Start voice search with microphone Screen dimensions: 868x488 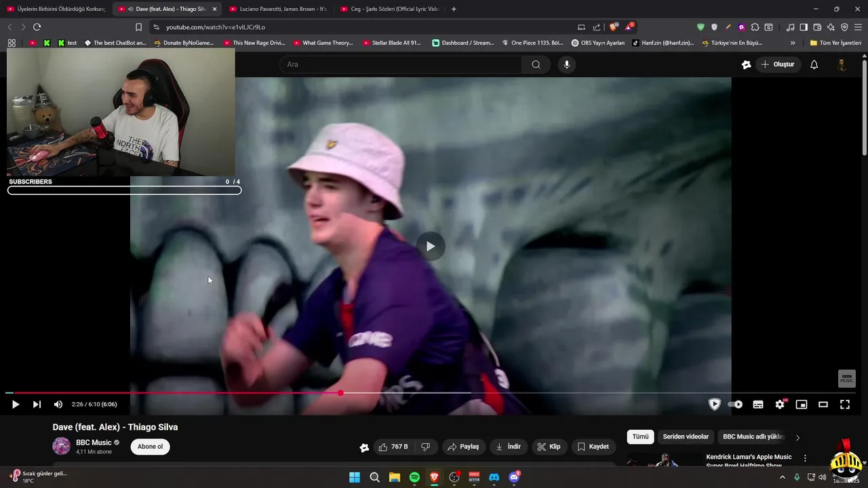[567, 64]
